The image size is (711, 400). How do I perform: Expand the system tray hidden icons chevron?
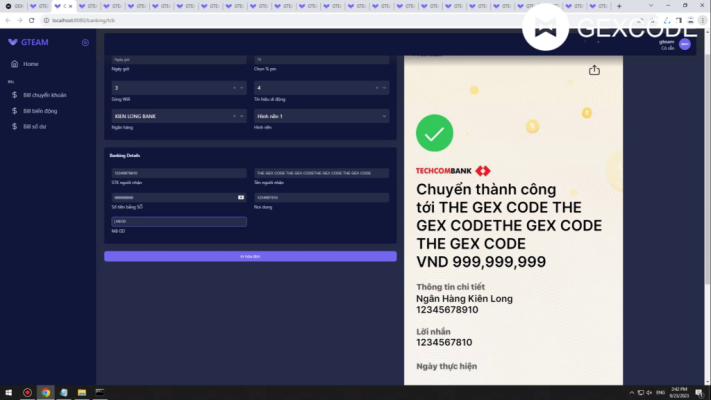coord(632,393)
